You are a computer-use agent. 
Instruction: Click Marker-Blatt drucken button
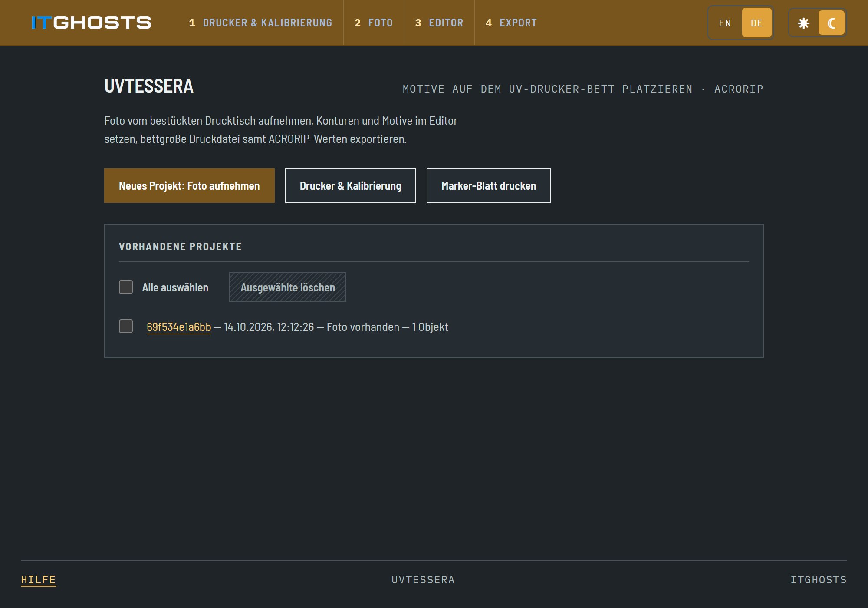point(489,185)
